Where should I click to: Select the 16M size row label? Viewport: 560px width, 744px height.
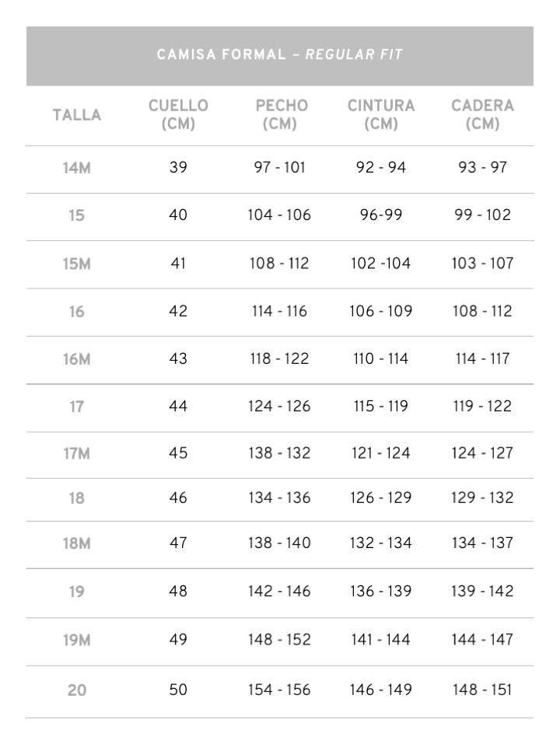click(x=77, y=359)
